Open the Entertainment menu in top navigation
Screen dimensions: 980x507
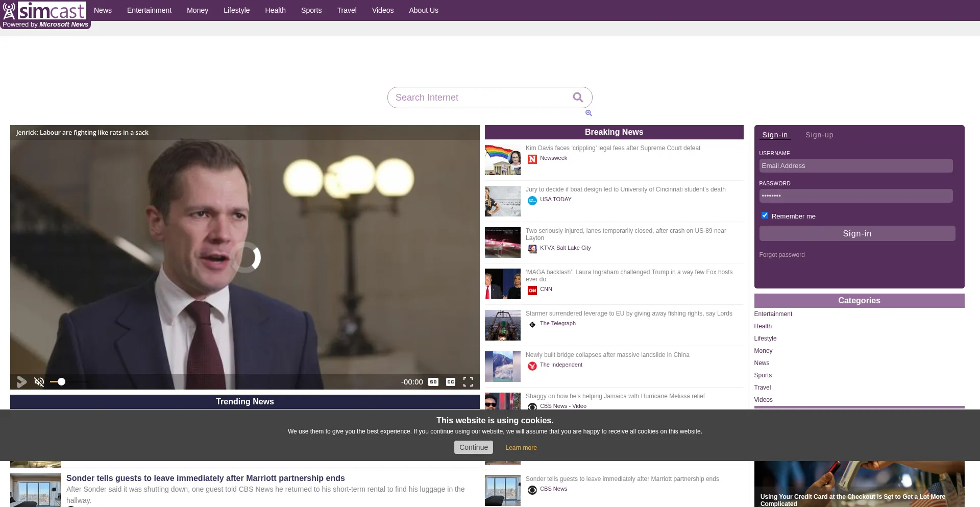point(149,10)
